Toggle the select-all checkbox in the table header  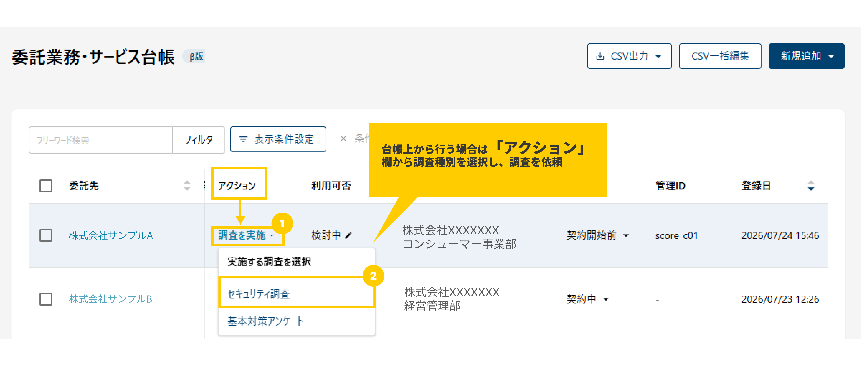[46, 186]
